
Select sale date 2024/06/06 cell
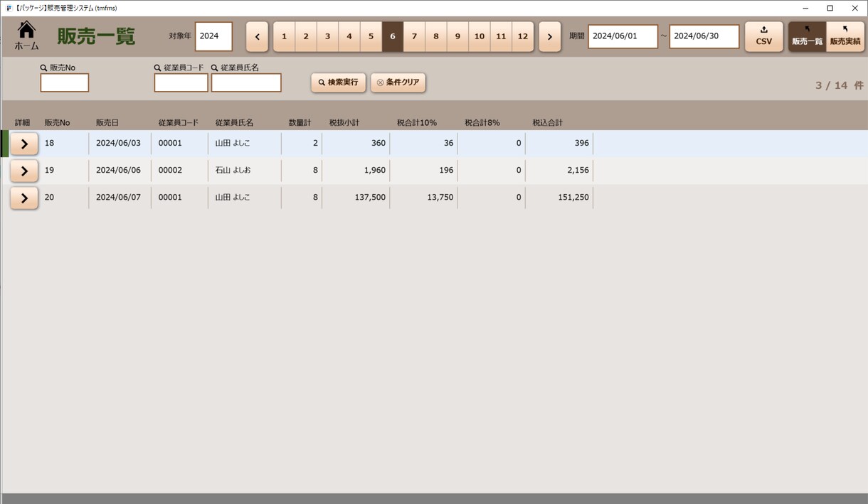pos(119,171)
